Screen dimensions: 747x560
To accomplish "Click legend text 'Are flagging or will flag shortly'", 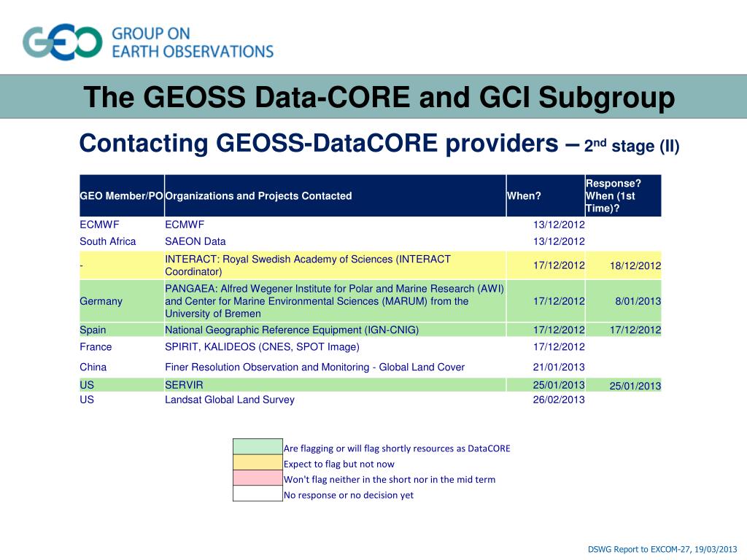I will tap(397, 448).
